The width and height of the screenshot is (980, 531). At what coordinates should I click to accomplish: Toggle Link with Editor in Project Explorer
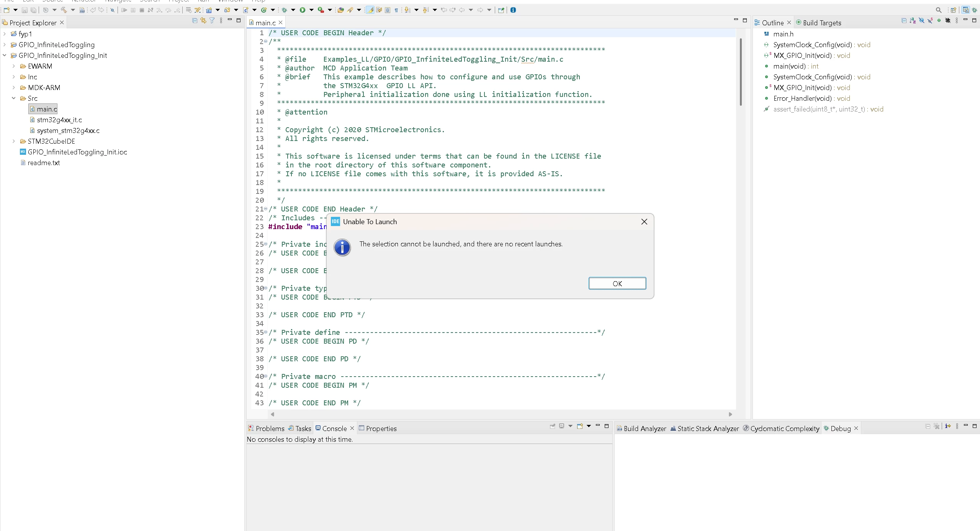(x=203, y=21)
